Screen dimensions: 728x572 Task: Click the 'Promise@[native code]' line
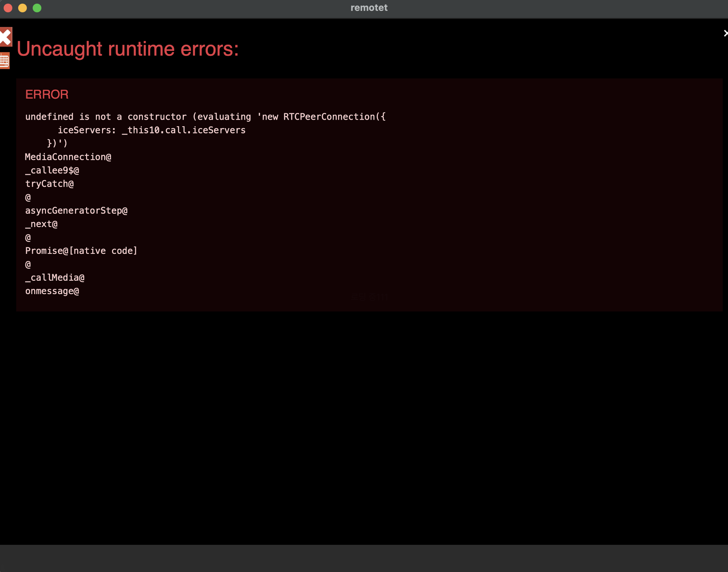coord(81,251)
